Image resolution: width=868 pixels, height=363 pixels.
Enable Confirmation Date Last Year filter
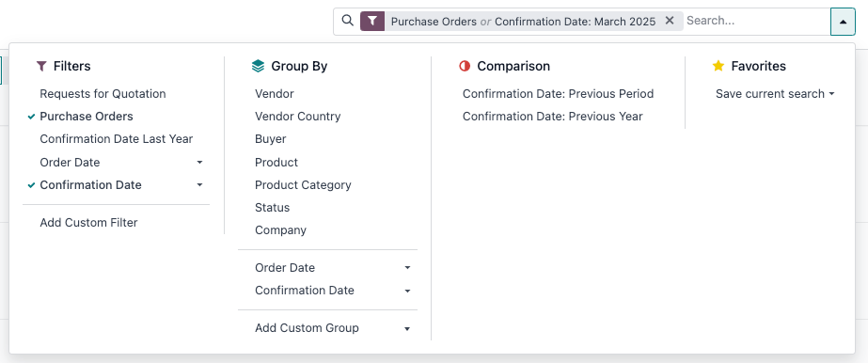[117, 139]
